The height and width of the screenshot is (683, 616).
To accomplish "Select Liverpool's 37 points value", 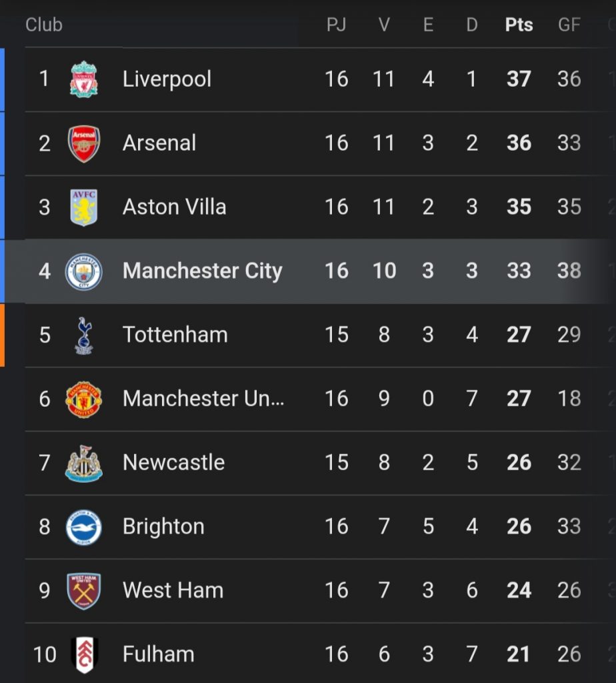I will click(x=519, y=79).
